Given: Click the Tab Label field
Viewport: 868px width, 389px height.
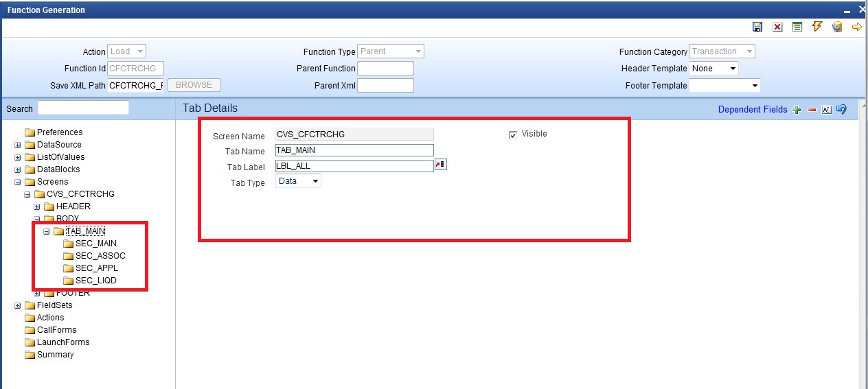Looking at the screenshot, I should click(354, 165).
